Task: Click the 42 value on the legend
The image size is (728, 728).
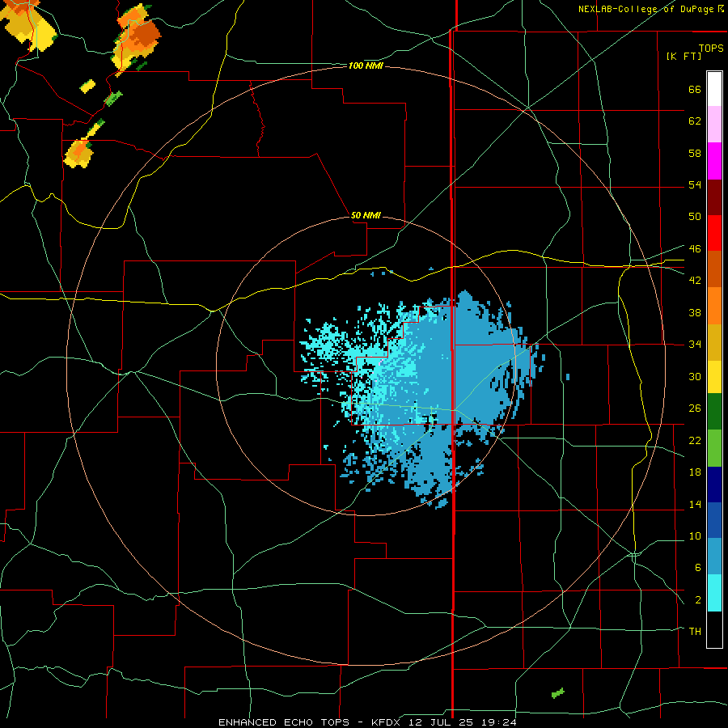Action: pos(695,281)
